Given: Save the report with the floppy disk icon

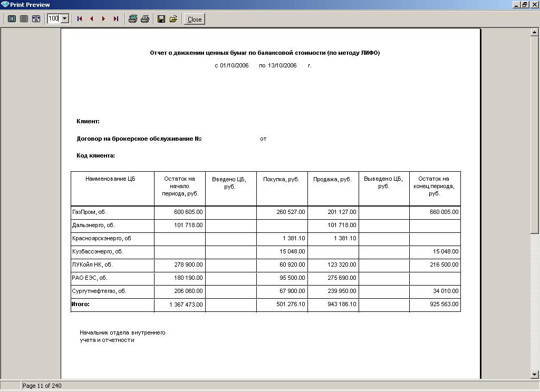Looking at the screenshot, I should click(161, 18).
